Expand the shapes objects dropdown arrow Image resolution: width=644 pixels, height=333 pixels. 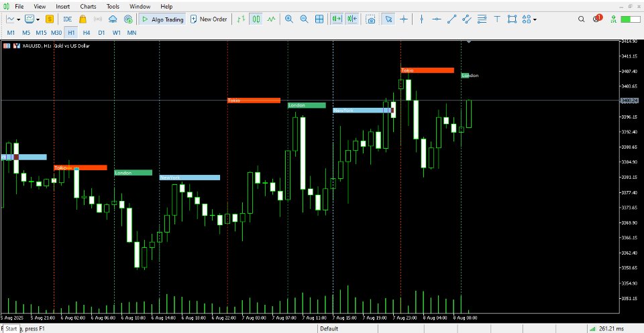535,19
